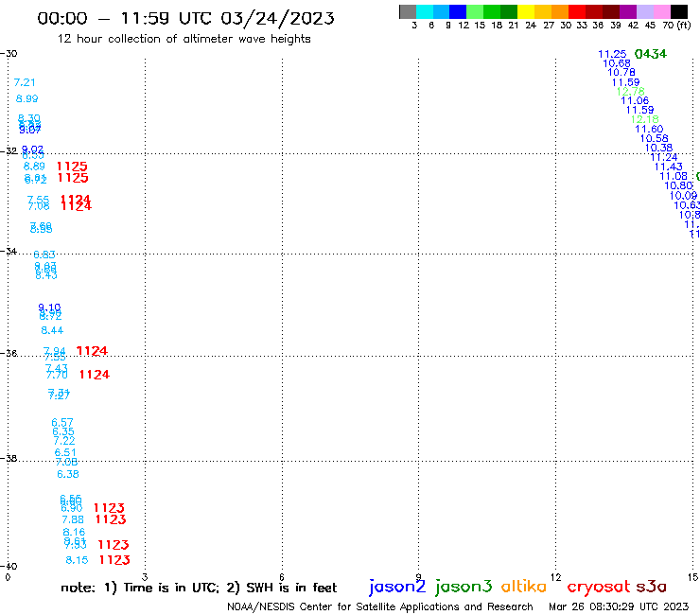
Task: Click the gray swatch at the legend's start
Action: tap(408, 11)
